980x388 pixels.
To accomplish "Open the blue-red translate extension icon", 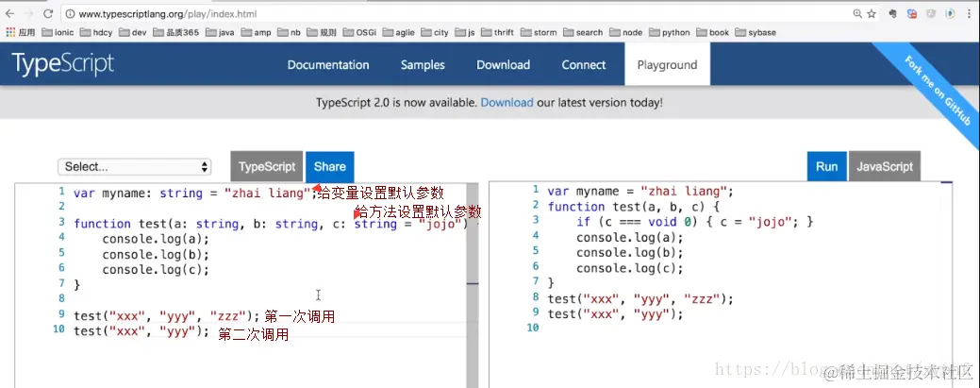I will [x=912, y=14].
